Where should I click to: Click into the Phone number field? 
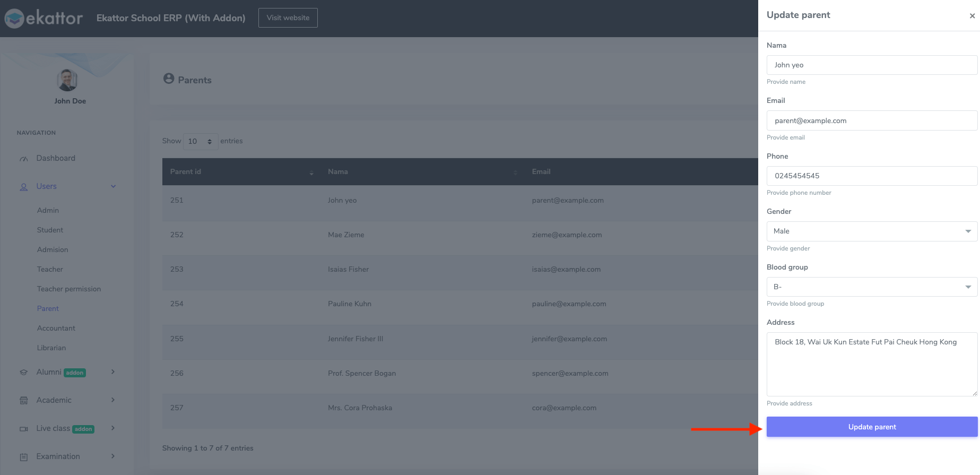point(871,176)
